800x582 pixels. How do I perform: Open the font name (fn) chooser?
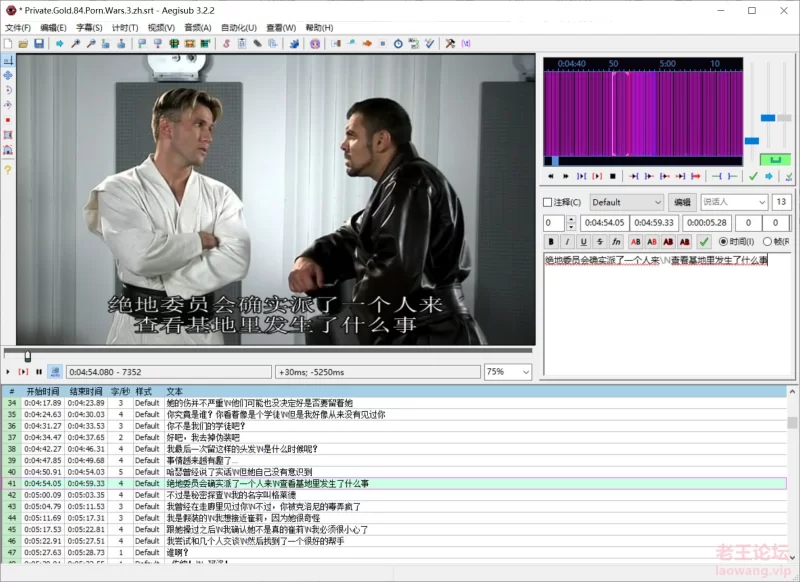[616, 241]
